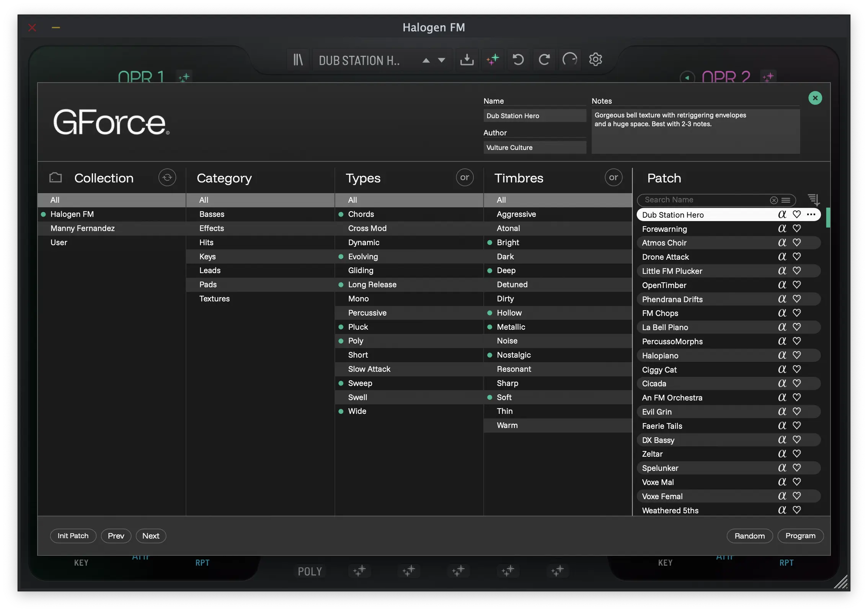Viewport: 868px width, 612px height.
Task: Click the POLY button
Action: [x=310, y=571]
